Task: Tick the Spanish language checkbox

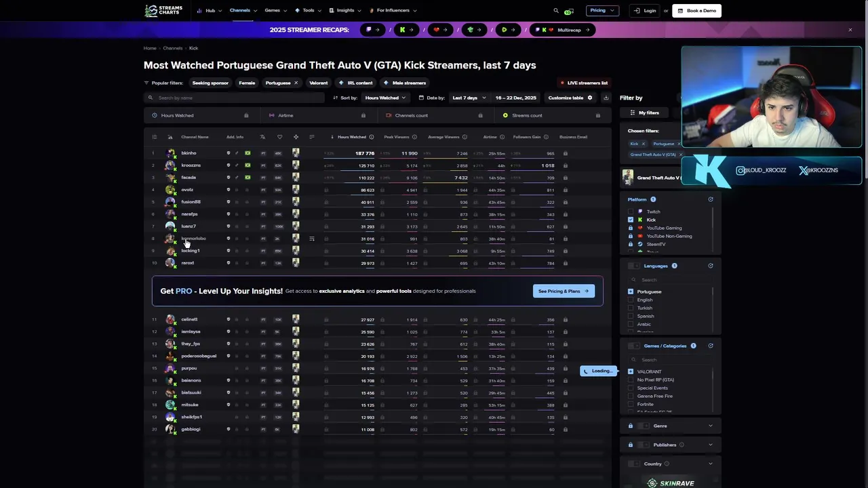Action: (631, 316)
